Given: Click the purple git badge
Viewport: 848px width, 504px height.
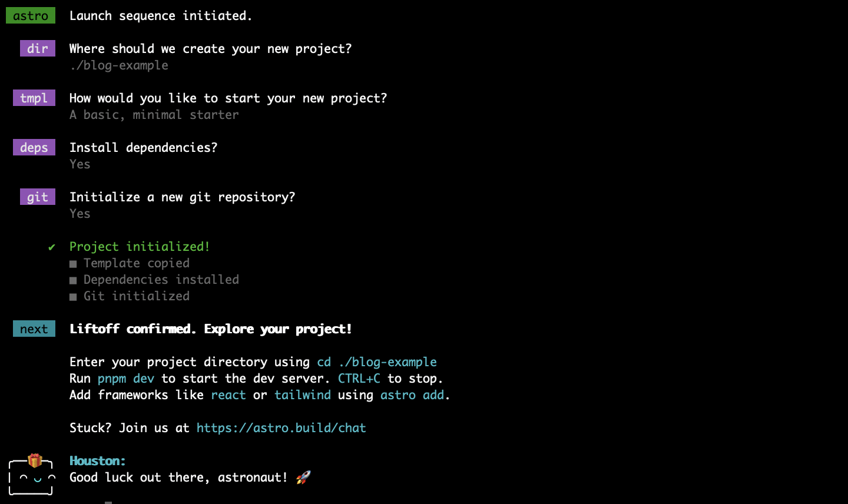Looking at the screenshot, I should click(x=38, y=197).
